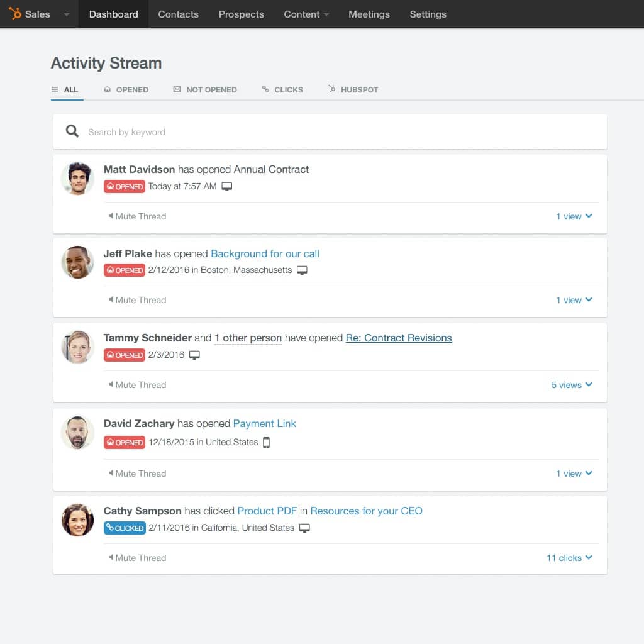Viewport: 644px width, 644px height.
Task: Open the Content navigation dropdown
Action: coord(306,14)
